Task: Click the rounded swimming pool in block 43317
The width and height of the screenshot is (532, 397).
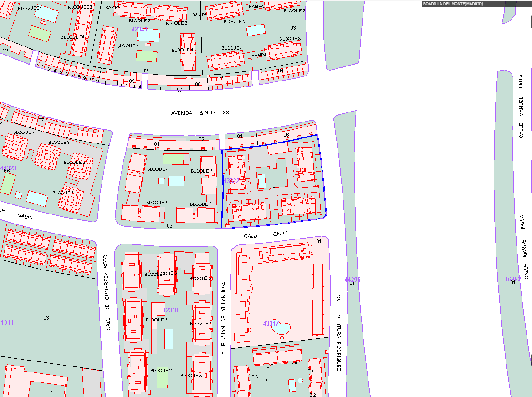Action: (x=282, y=327)
